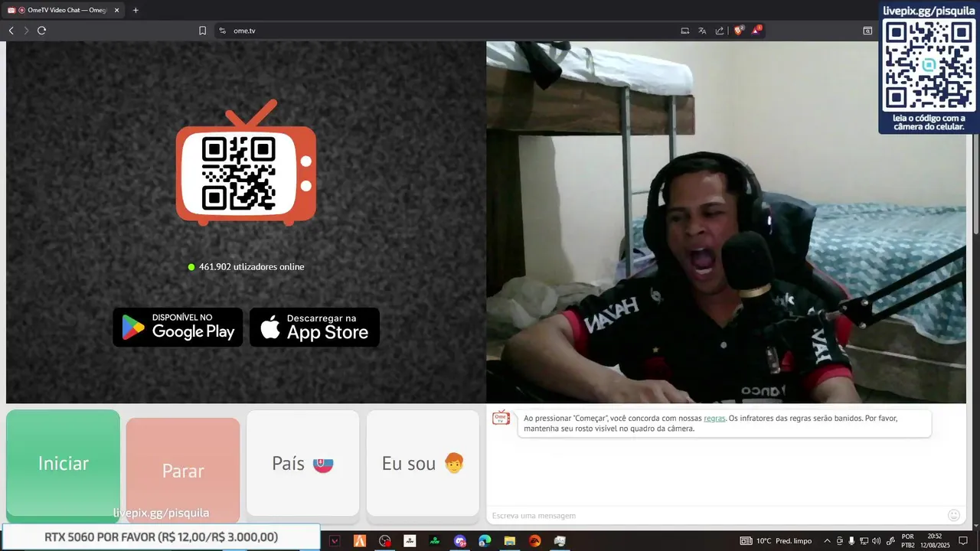Open the EA app from the taskbar
This screenshot has height=551, width=980.
coord(535,541)
